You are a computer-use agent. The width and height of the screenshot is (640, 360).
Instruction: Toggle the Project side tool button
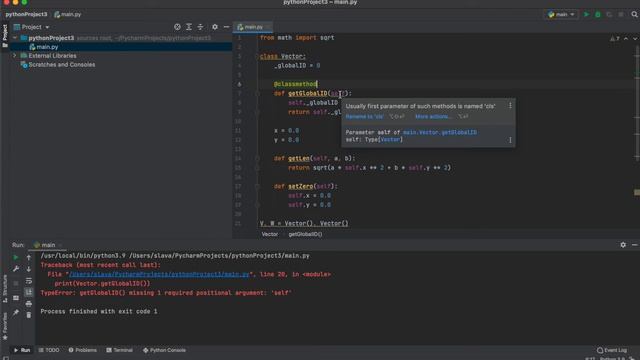click(5, 36)
